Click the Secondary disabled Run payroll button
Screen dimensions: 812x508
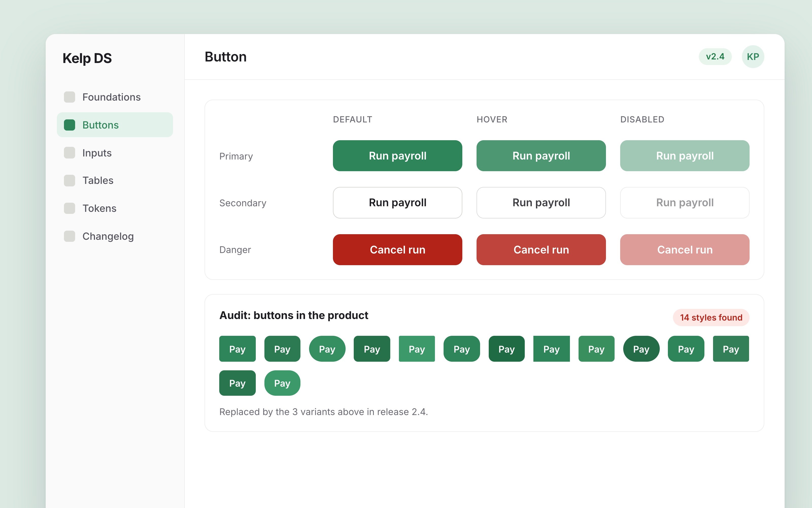click(x=685, y=203)
